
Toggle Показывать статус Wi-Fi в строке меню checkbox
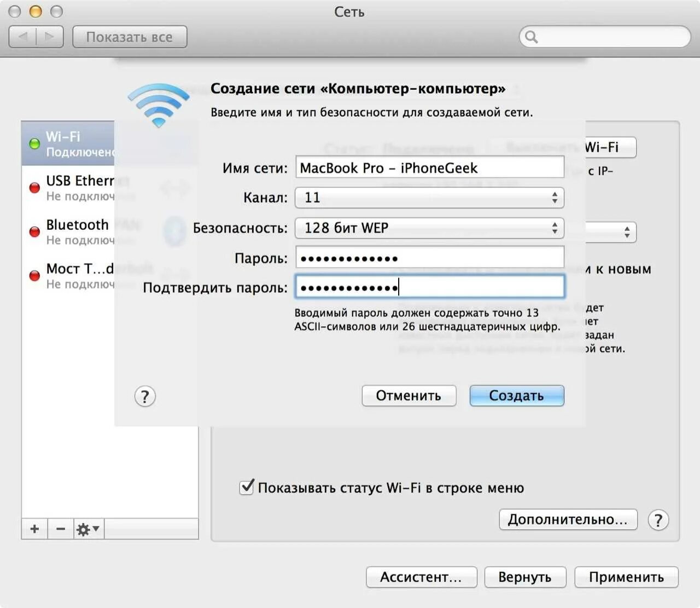247,487
